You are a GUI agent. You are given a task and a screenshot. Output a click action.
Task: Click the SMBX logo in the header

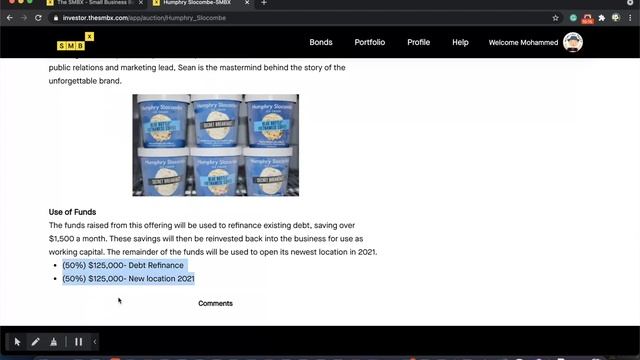coord(76,42)
